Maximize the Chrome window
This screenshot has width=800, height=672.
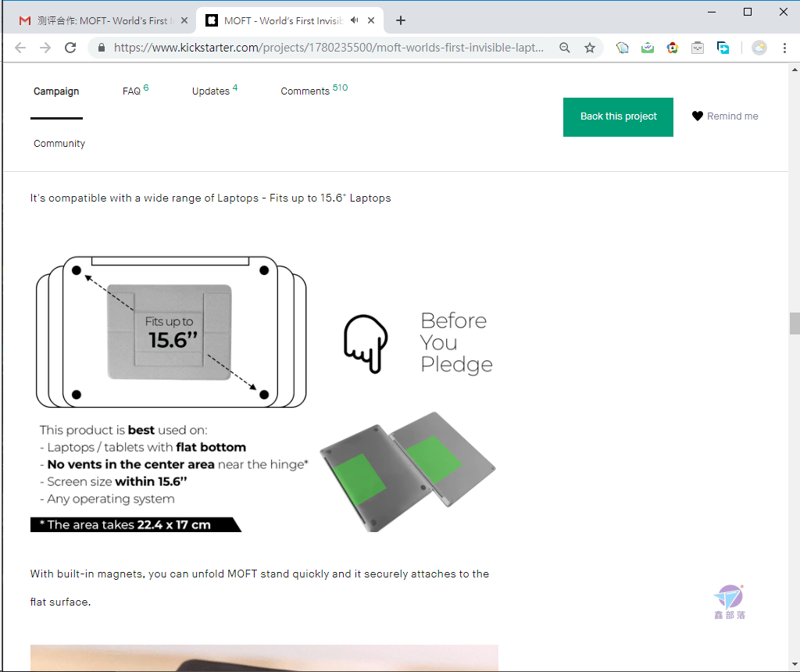(748, 12)
